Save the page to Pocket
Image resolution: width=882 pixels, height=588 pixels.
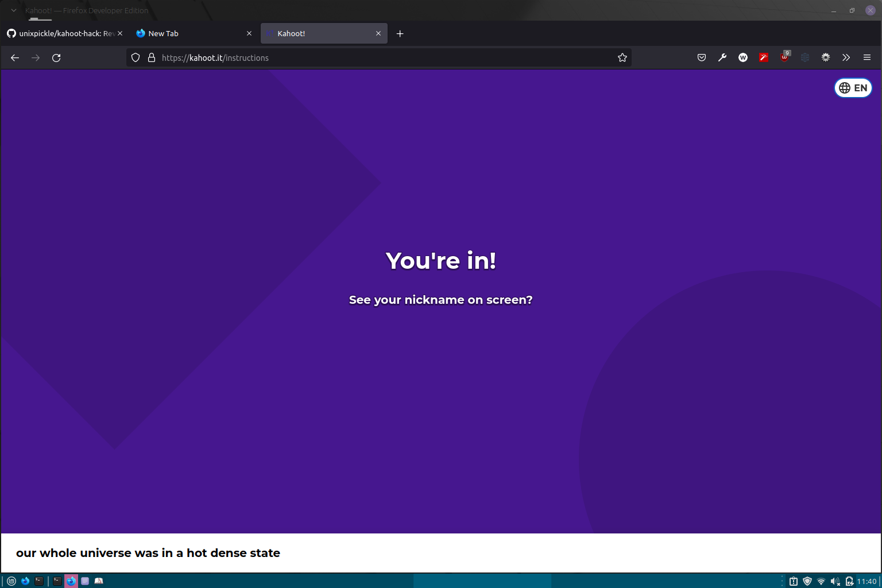point(701,57)
